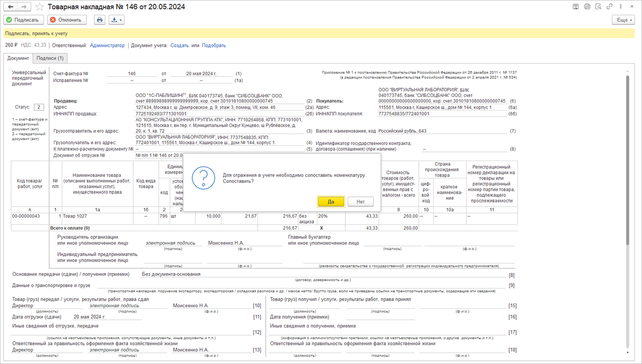Switch to the Подписи (1) tab
This screenshot has width=642, height=364.
click(x=50, y=58)
